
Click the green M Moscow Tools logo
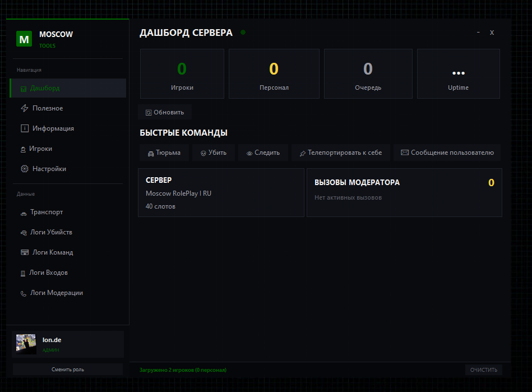pos(24,39)
